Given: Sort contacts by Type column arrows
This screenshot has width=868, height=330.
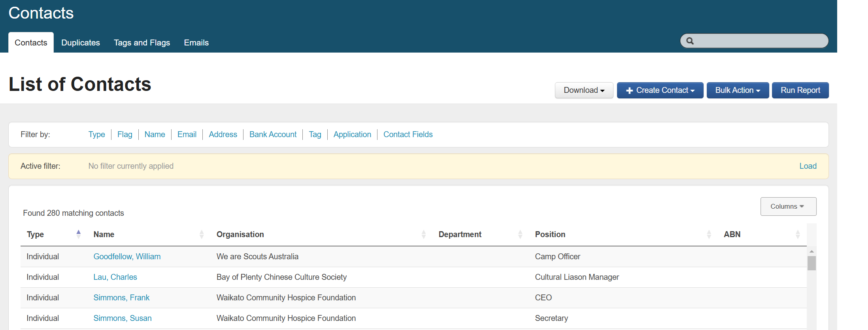Looking at the screenshot, I should pyautogui.click(x=78, y=234).
